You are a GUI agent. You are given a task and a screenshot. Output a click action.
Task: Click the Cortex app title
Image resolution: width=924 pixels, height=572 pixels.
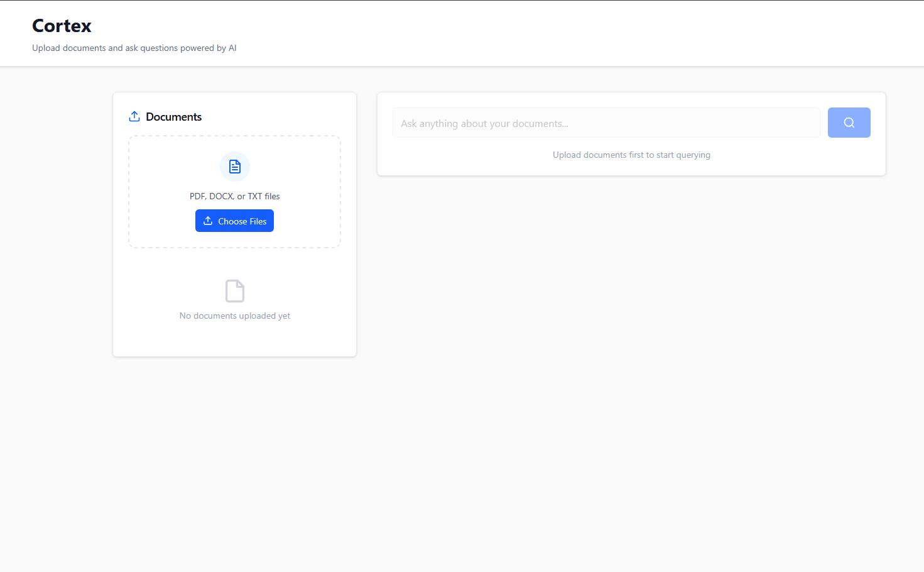(x=61, y=26)
